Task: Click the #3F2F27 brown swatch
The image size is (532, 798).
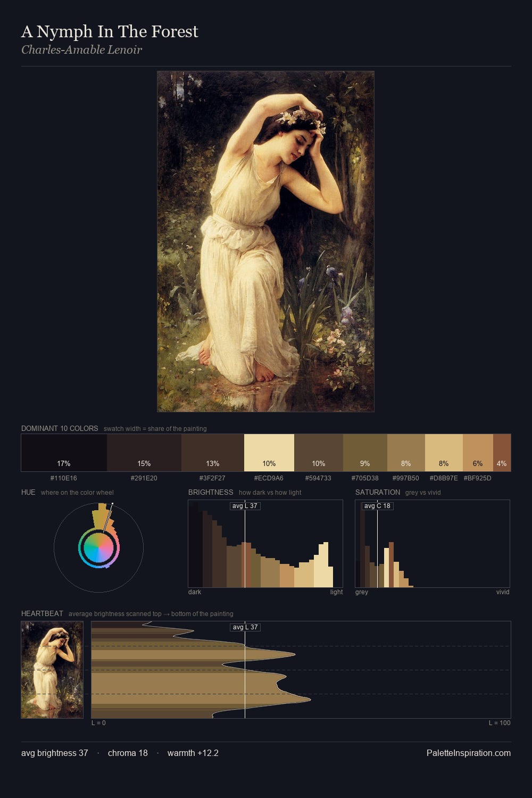Action: tap(213, 453)
